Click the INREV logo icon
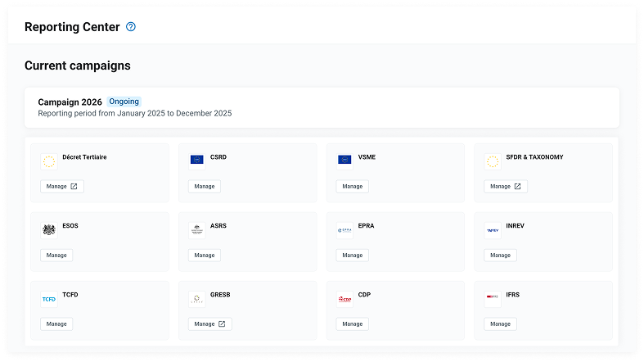 pos(493,230)
